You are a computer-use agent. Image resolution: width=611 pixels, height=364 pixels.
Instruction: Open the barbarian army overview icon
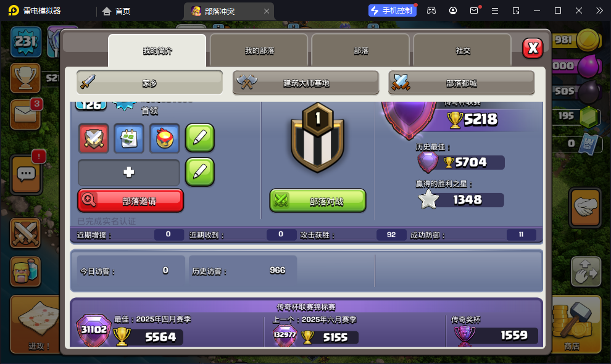25,271
